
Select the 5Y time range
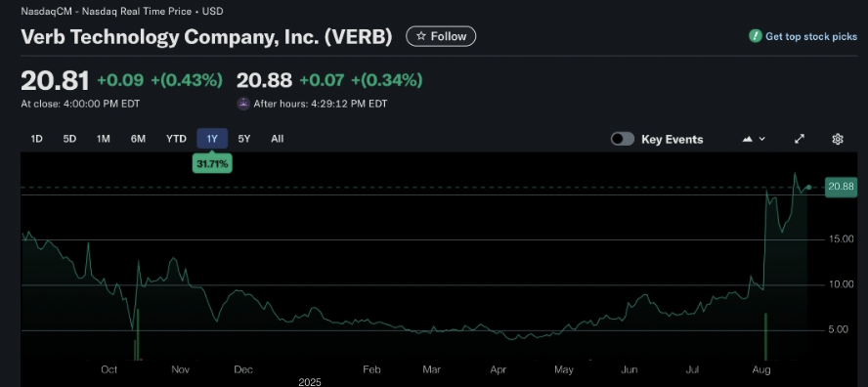[244, 139]
